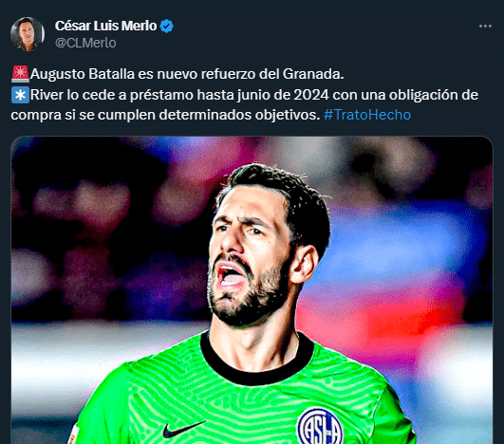Open the @CLMerlo handle link
Screen dimensions: 504x444
[x=85, y=43]
